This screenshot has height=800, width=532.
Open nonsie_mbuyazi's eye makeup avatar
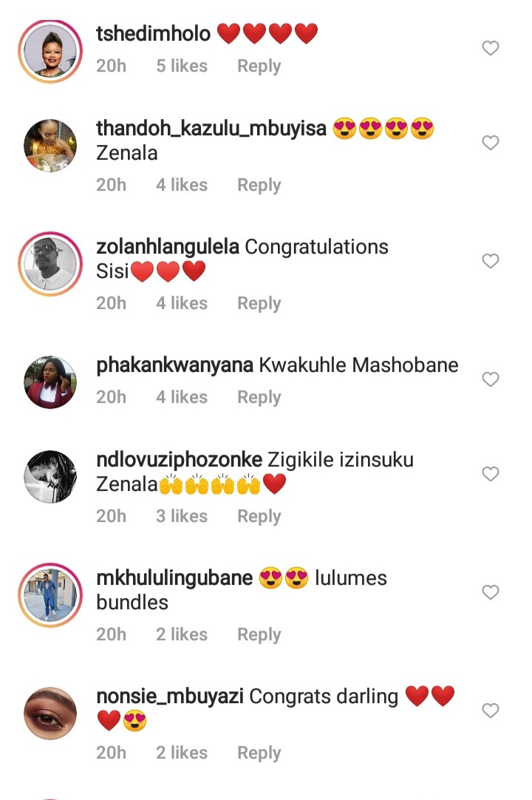click(50, 713)
